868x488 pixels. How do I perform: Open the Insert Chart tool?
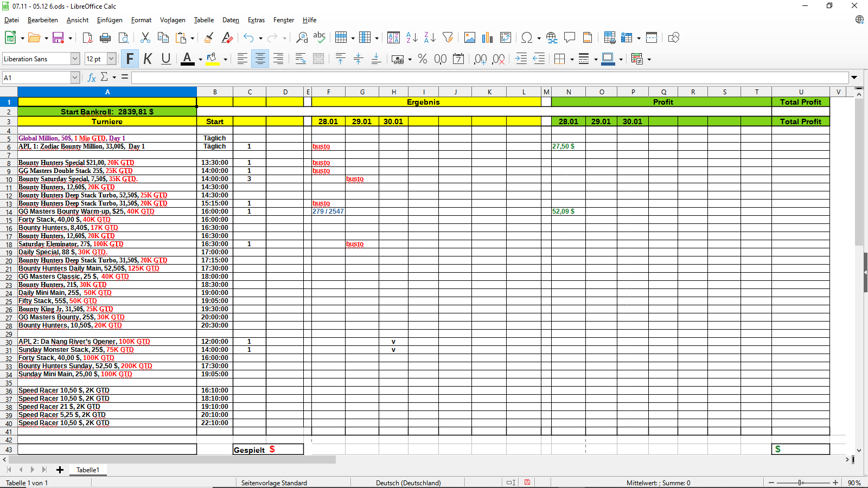[488, 37]
